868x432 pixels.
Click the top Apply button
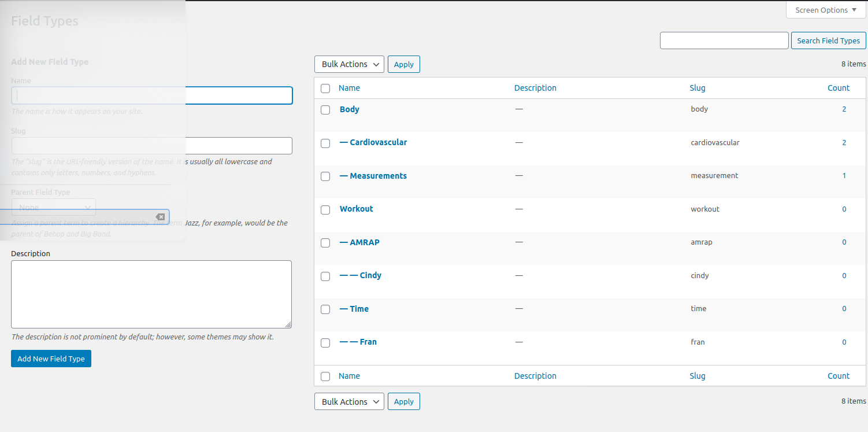point(403,64)
